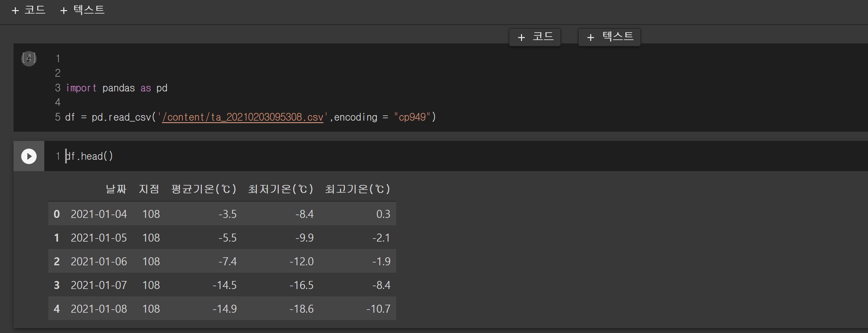
Task: Click the 최고기온(℃) column header
Action: [x=357, y=189]
